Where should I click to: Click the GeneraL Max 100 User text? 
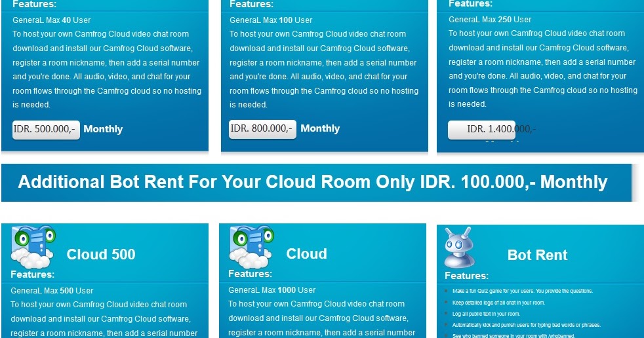pos(271,20)
